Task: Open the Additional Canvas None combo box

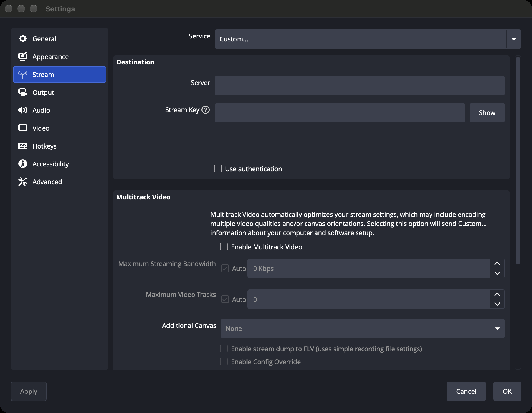Action: pos(363,328)
